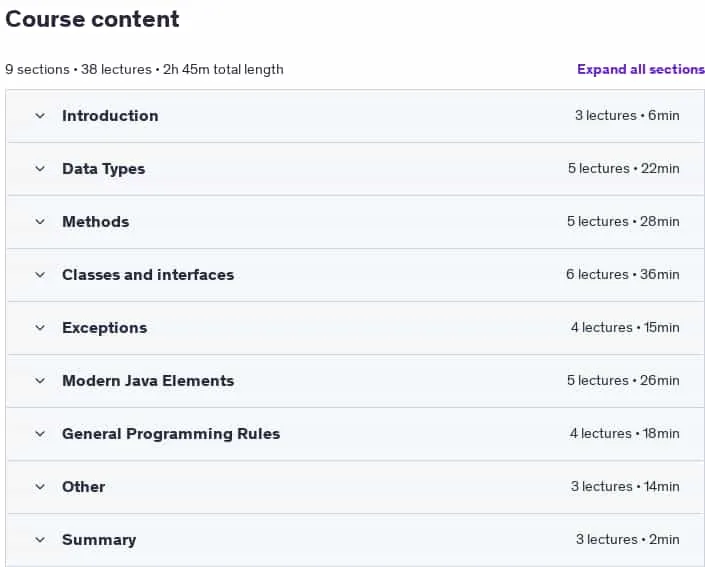Expand the Data Types section chevron

coord(40,169)
